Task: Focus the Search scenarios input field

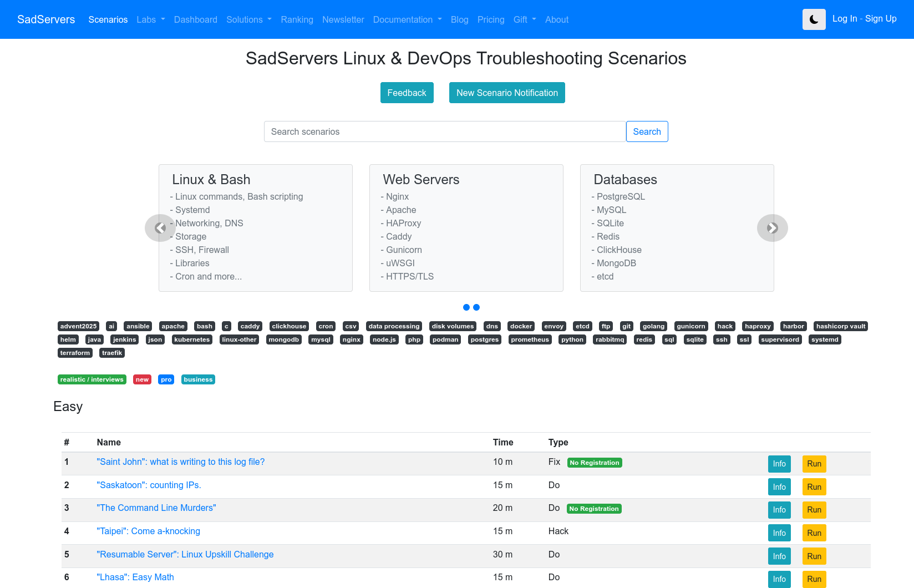Action: point(445,131)
